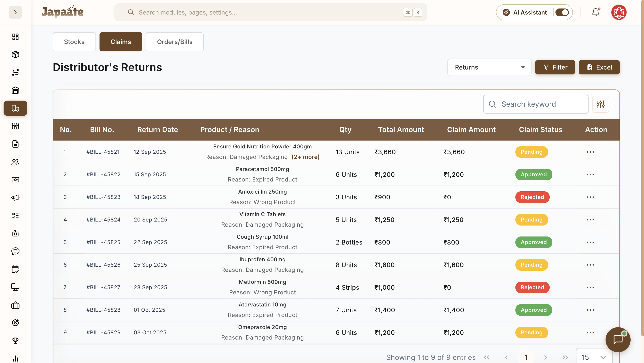Switch to the Stocks tab
644x363 pixels.
(x=74, y=42)
